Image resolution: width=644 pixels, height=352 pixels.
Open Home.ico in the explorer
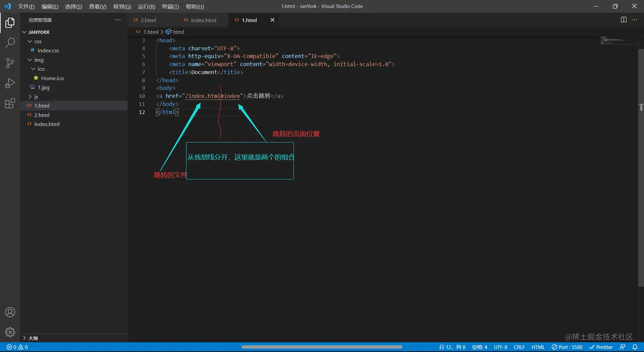[x=74, y=78]
